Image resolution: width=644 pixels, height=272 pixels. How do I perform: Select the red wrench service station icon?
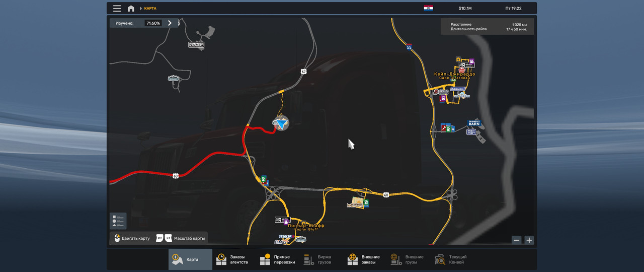pos(444,127)
